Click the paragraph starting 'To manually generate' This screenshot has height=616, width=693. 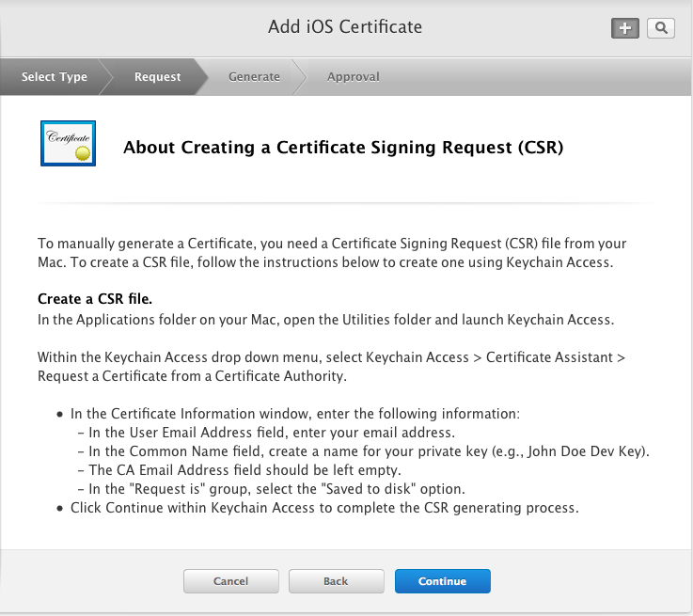[x=332, y=253]
